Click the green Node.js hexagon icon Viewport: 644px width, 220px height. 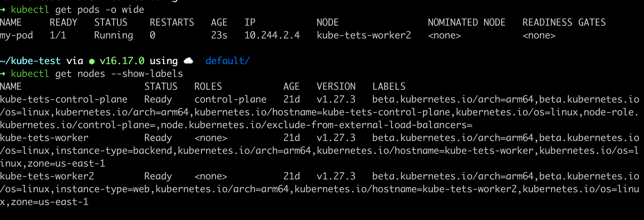92,62
